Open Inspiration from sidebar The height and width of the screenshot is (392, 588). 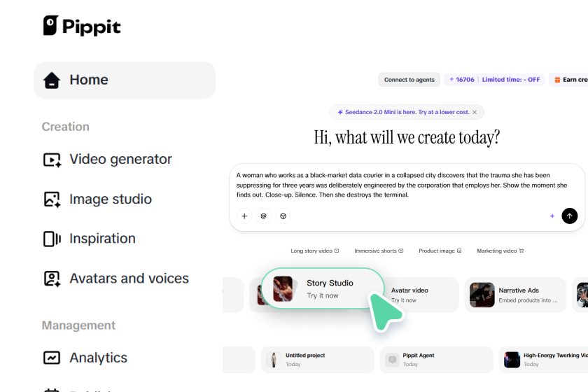pyautogui.click(x=90, y=239)
